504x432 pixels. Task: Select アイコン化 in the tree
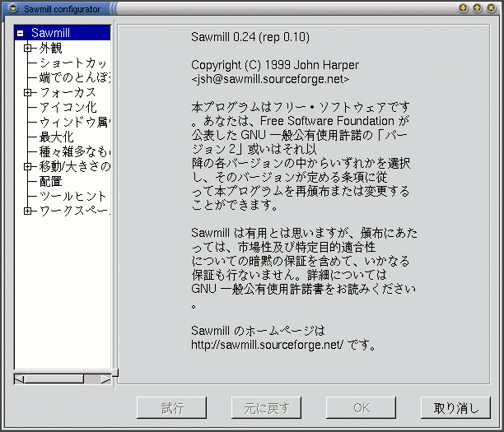[68, 107]
